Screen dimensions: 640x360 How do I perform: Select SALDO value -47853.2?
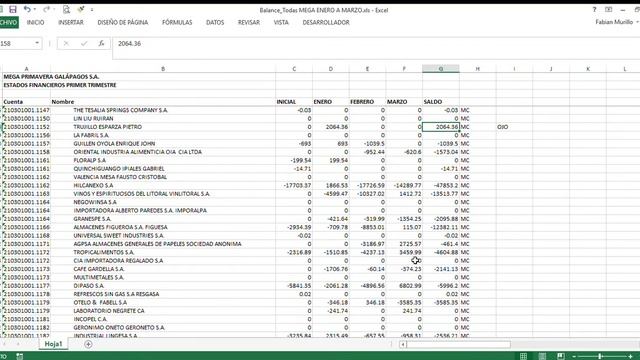pos(441,185)
